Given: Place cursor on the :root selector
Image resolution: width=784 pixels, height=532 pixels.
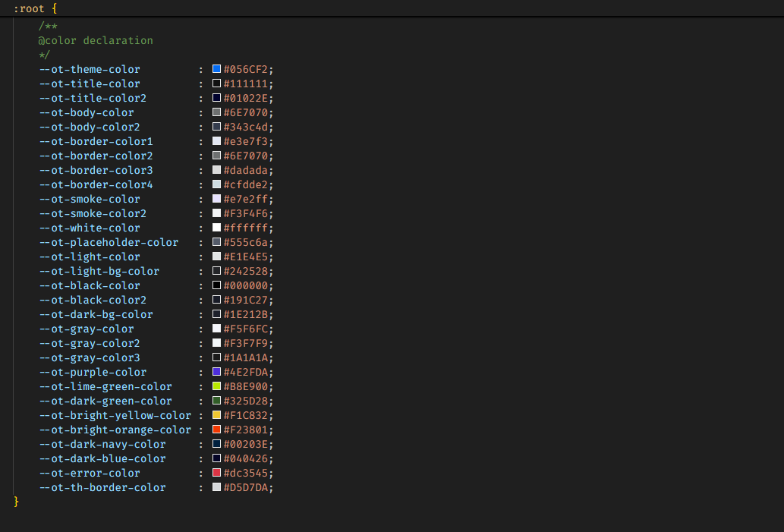Looking at the screenshot, I should tap(29, 7).
